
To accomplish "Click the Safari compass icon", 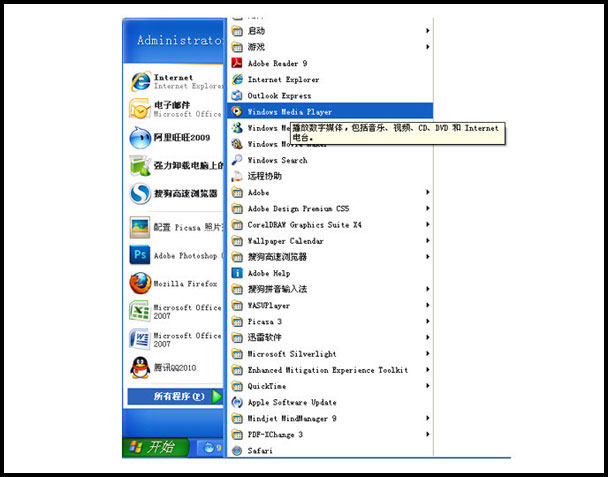I will click(237, 451).
